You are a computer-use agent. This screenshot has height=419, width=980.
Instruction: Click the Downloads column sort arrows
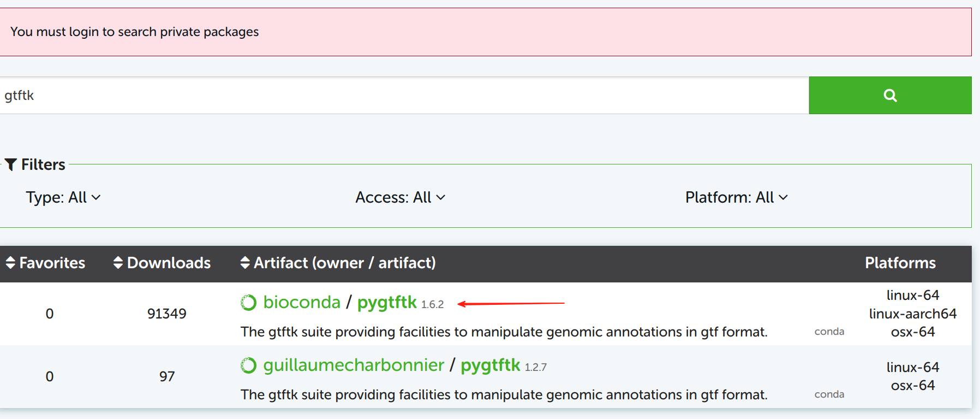click(x=118, y=263)
